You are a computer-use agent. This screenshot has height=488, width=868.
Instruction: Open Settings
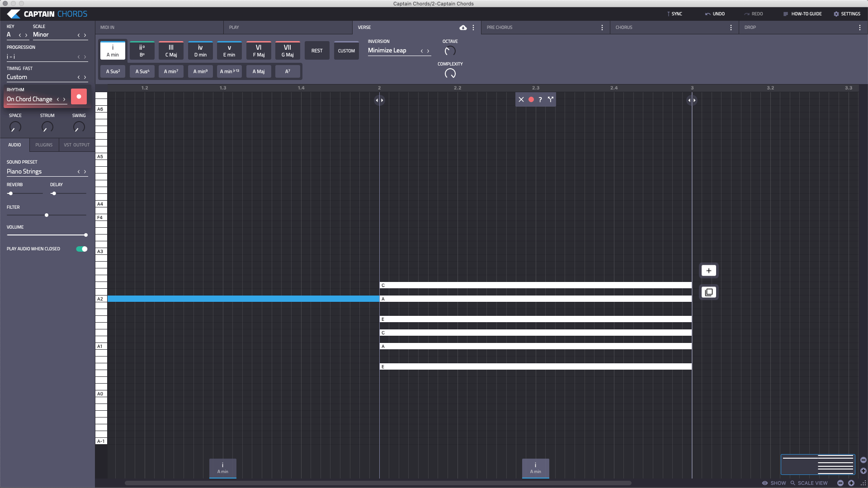pos(847,14)
